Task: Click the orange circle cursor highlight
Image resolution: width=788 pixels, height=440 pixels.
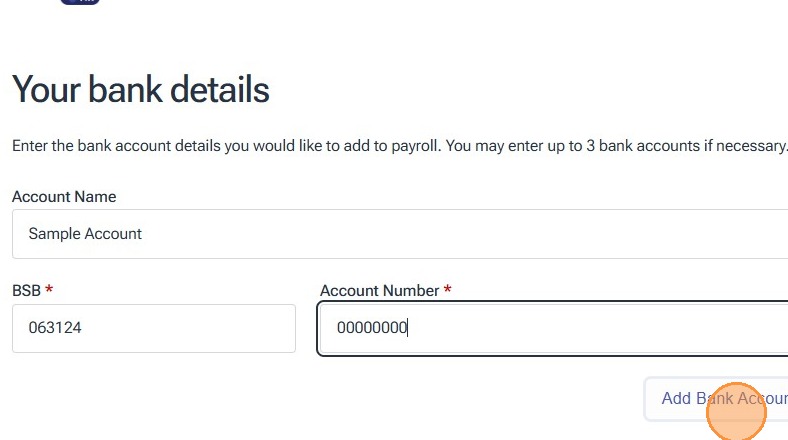Action: click(736, 411)
